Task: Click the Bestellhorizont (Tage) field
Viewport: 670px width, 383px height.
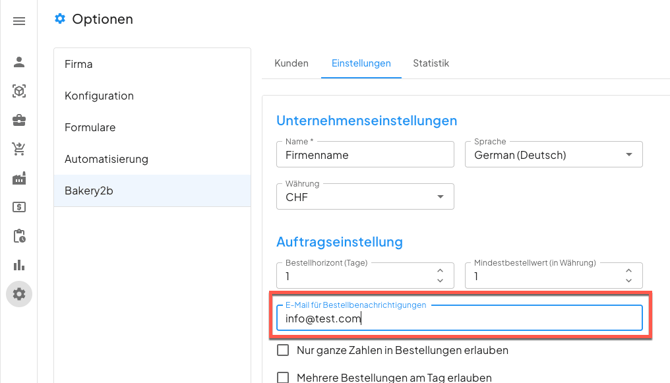Action: (x=365, y=276)
